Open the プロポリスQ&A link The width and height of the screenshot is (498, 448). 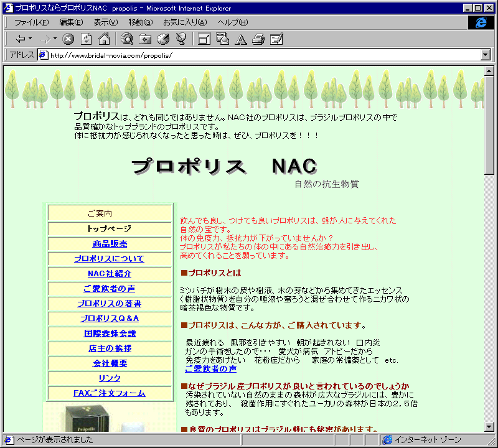pyautogui.click(x=110, y=319)
